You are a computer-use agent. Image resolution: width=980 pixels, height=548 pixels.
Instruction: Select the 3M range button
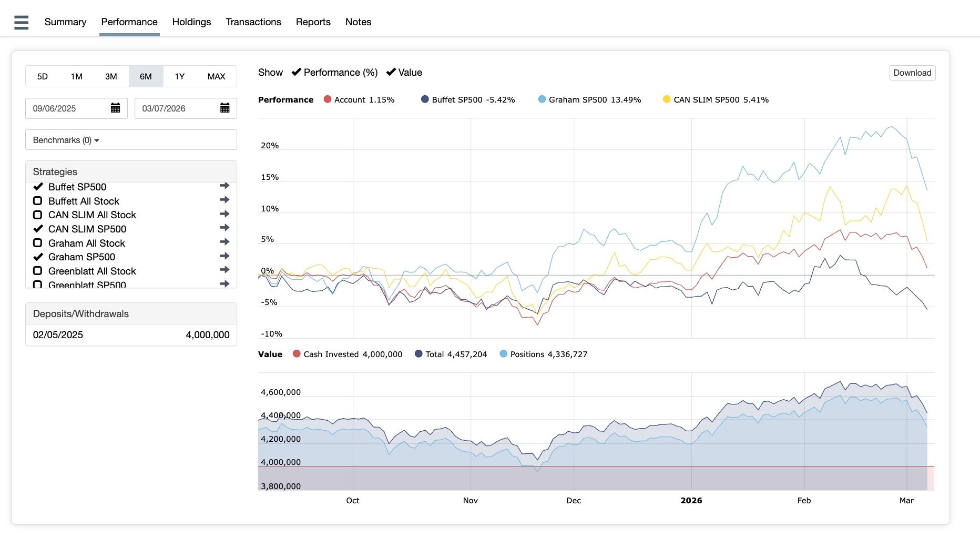[x=111, y=77]
